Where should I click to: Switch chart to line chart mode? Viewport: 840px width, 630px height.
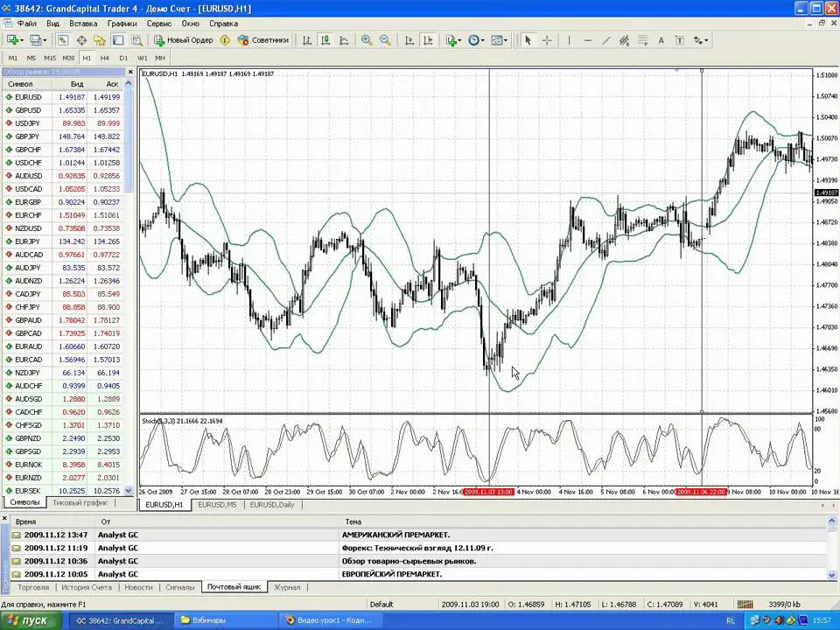tap(344, 40)
